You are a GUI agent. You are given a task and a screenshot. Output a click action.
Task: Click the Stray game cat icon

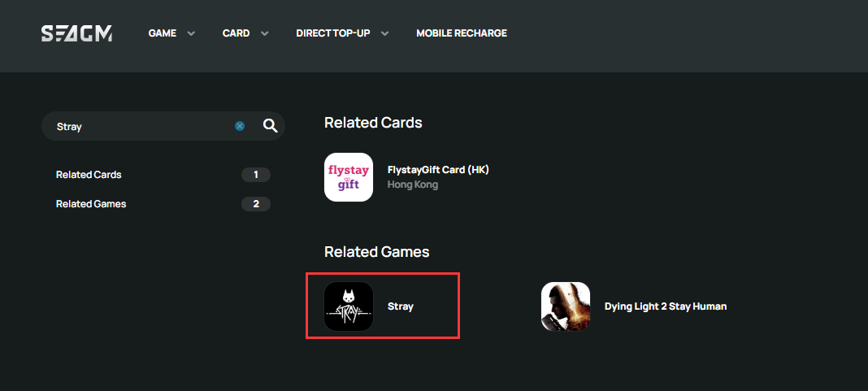(349, 306)
